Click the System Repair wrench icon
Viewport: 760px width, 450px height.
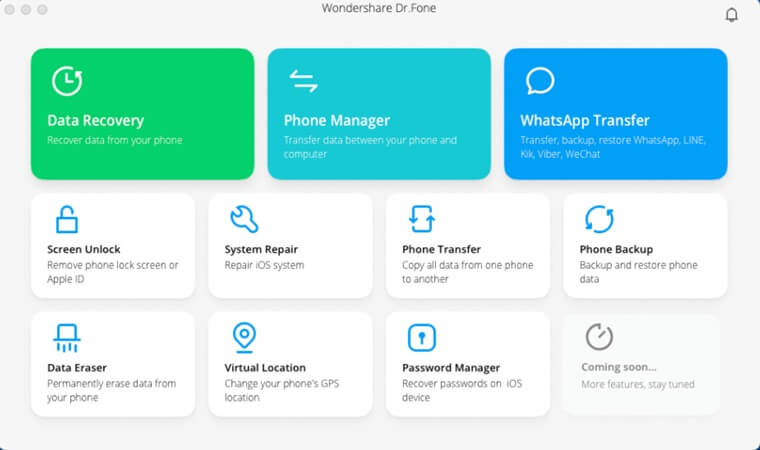(244, 219)
